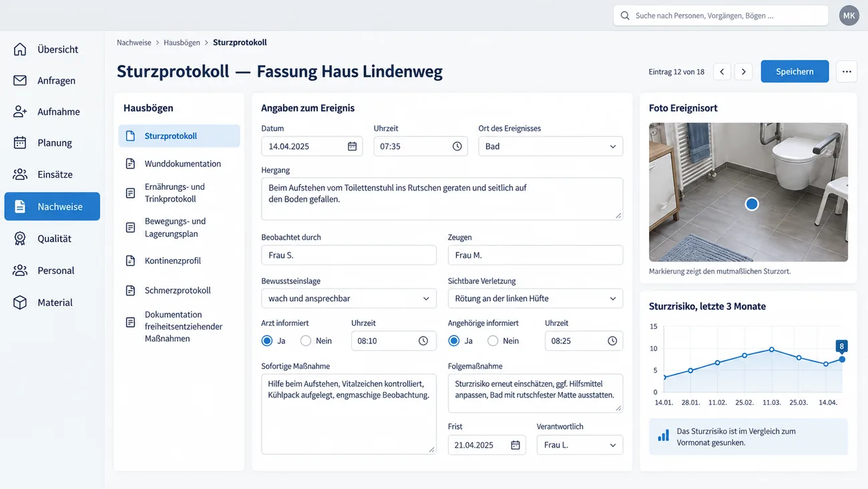Select Nein for Arzt informiert

306,341
